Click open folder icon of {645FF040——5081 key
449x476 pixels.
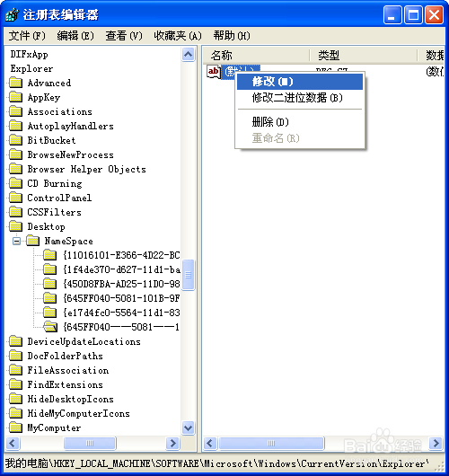50,327
